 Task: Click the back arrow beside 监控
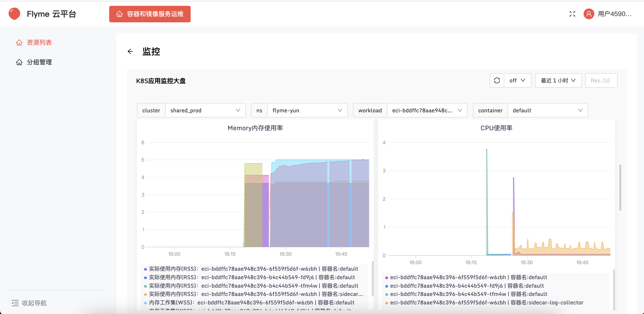tap(130, 51)
